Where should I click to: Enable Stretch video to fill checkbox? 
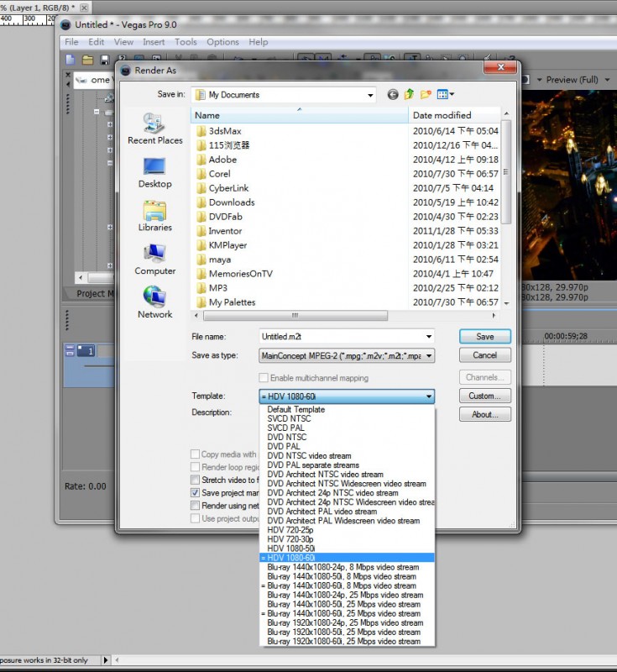click(195, 480)
